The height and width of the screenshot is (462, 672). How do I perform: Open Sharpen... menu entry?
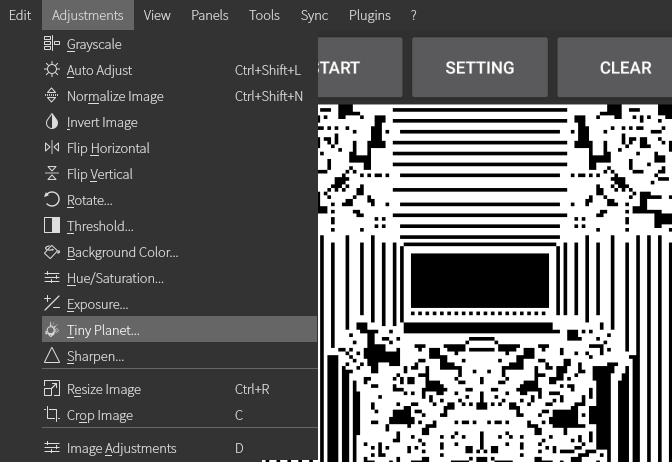(180, 356)
